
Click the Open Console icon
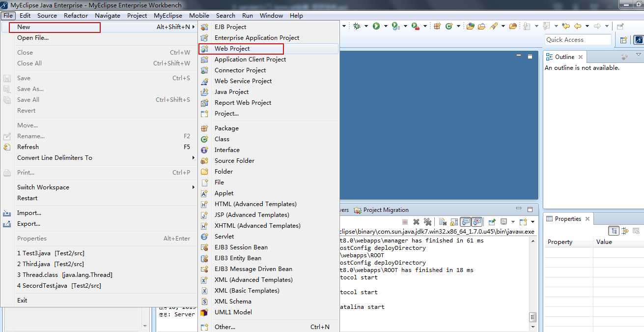[523, 222]
